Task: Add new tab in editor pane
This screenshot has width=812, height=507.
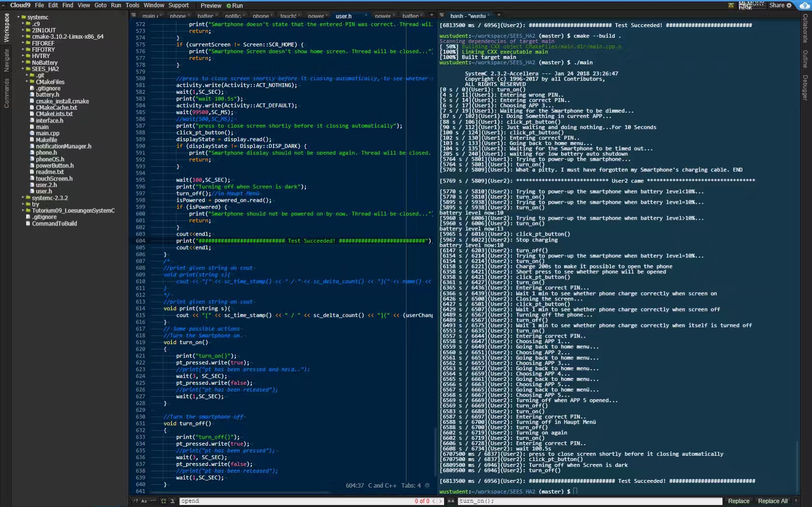Action: 432,15
